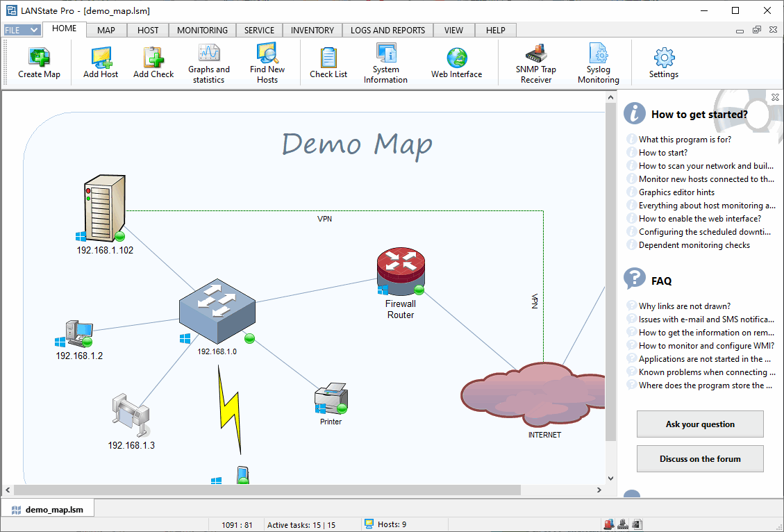
Task: Switch to the MONITORING ribbon tab
Action: point(202,30)
